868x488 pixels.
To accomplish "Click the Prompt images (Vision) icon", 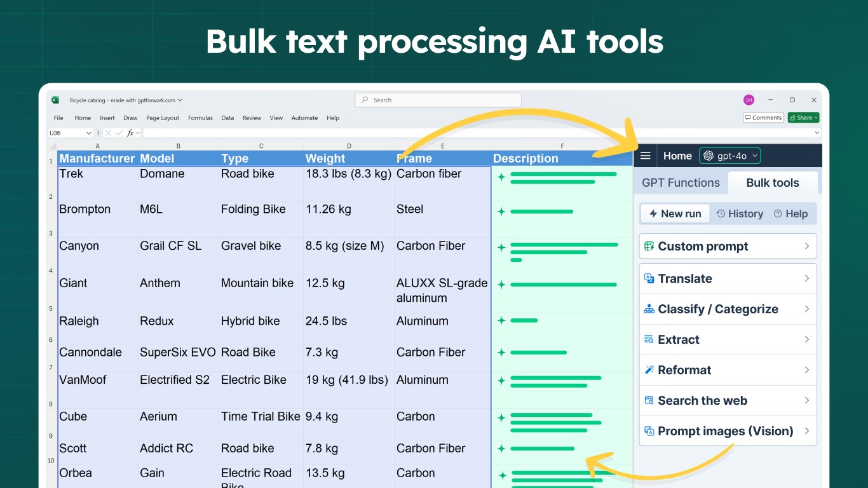I will click(x=649, y=431).
